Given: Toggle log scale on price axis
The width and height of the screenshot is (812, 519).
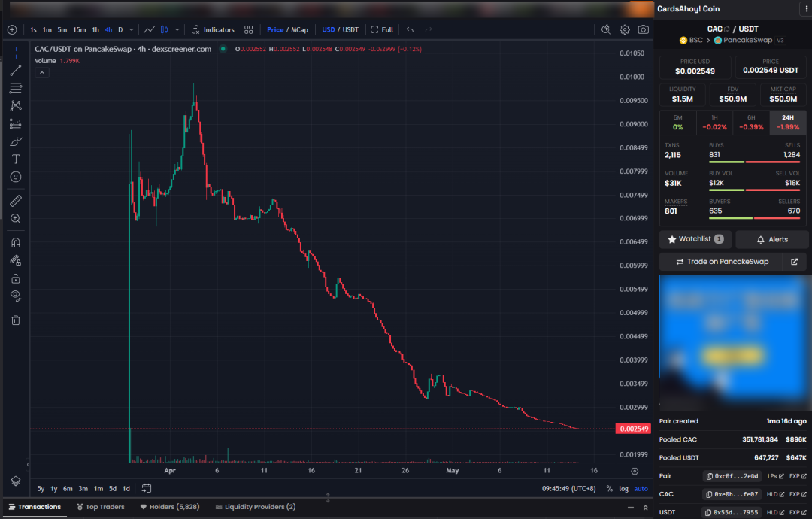Looking at the screenshot, I should tap(623, 488).
